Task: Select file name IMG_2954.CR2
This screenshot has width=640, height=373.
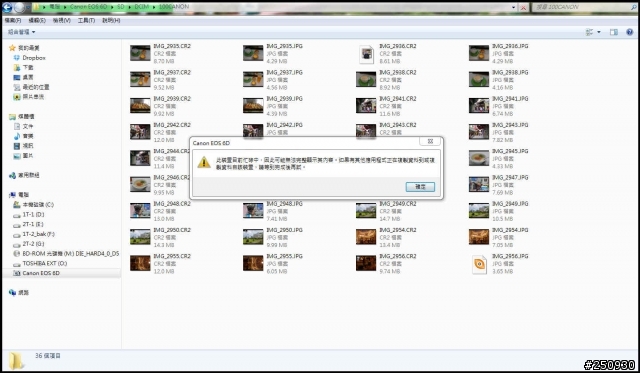Action: pyautogui.click(x=398, y=230)
